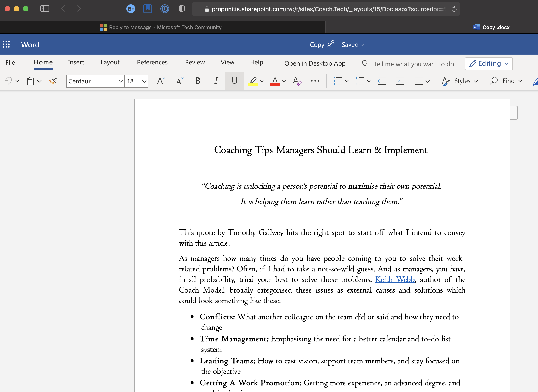Expand font color options arrow

point(284,81)
